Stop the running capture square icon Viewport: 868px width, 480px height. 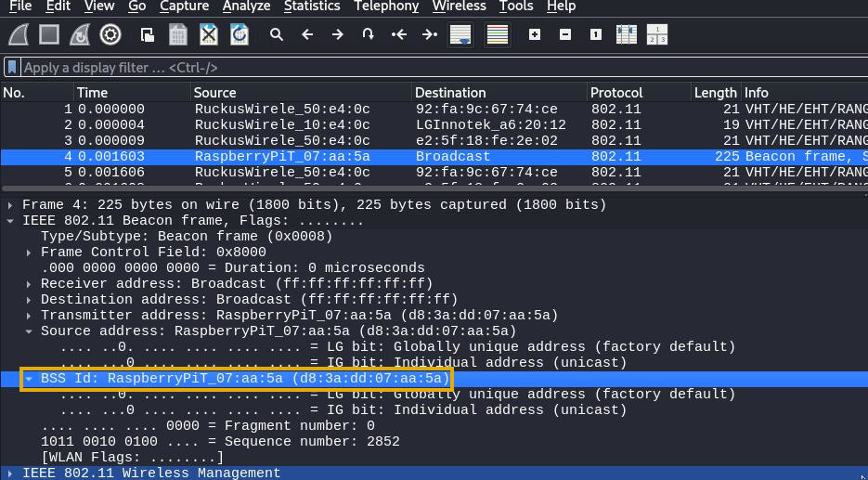click(x=49, y=35)
